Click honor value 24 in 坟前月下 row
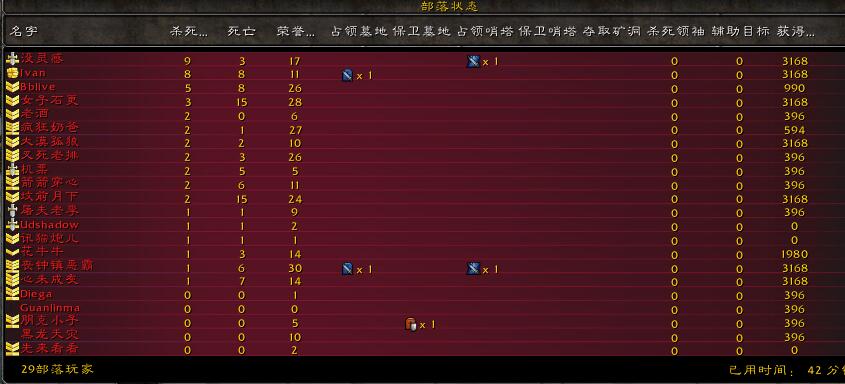Screen dimensions: 845x384 tap(295, 199)
